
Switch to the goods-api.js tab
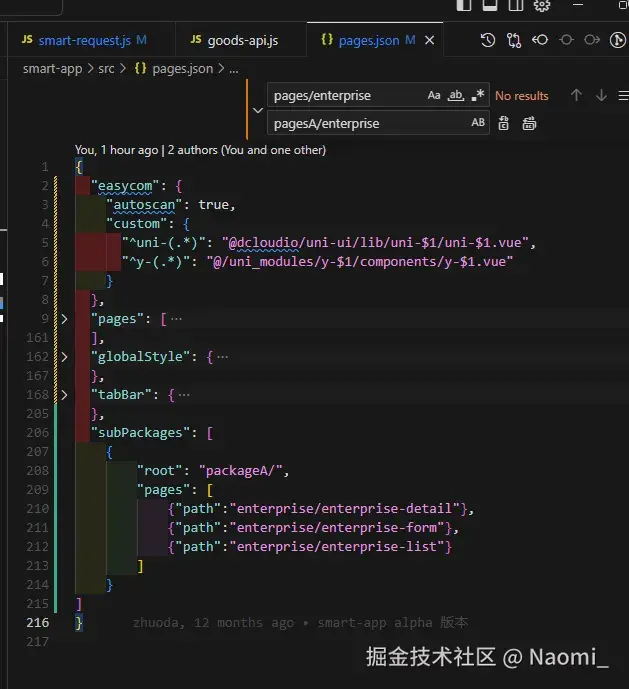(x=242, y=40)
